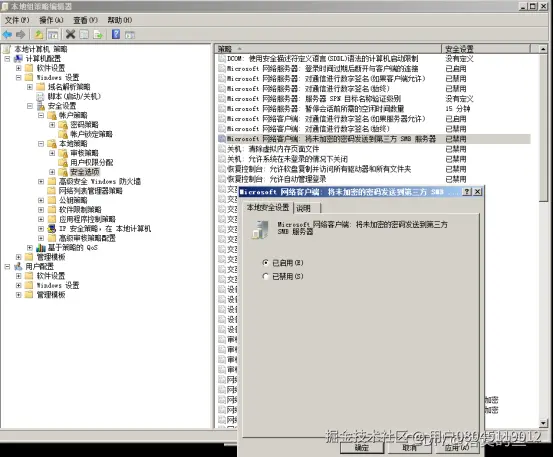Click the 用户配置 user icon in tree

[18, 266]
